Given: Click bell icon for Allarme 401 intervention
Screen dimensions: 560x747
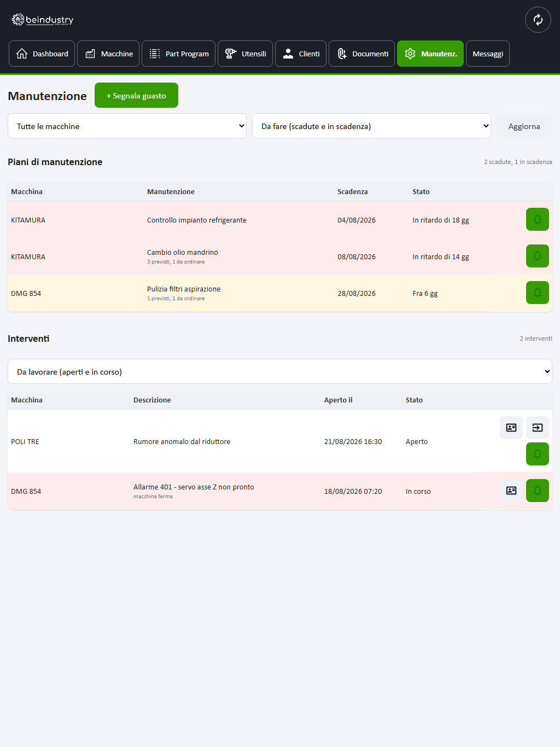Looking at the screenshot, I should tap(538, 491).
